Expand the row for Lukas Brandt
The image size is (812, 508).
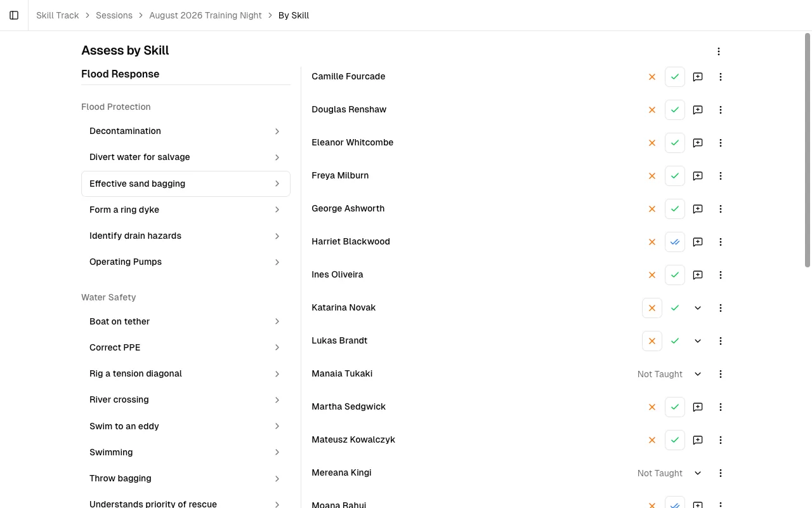tap(698, 341)
